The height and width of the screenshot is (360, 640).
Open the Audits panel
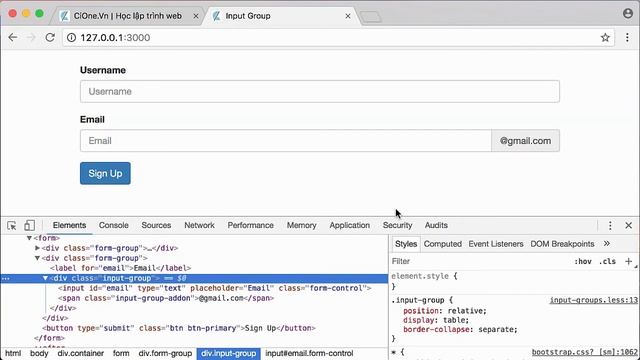pyautogui.click(x=436, y=225)
